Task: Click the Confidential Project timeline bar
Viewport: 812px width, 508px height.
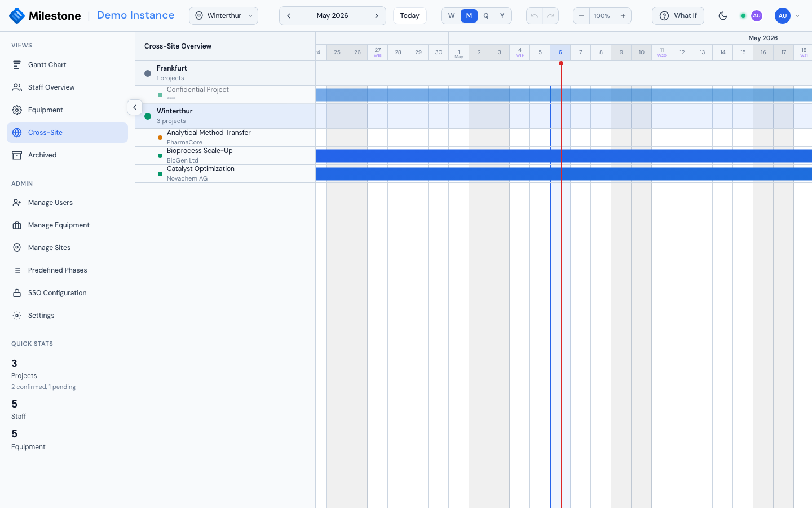Action: point(564,95)
